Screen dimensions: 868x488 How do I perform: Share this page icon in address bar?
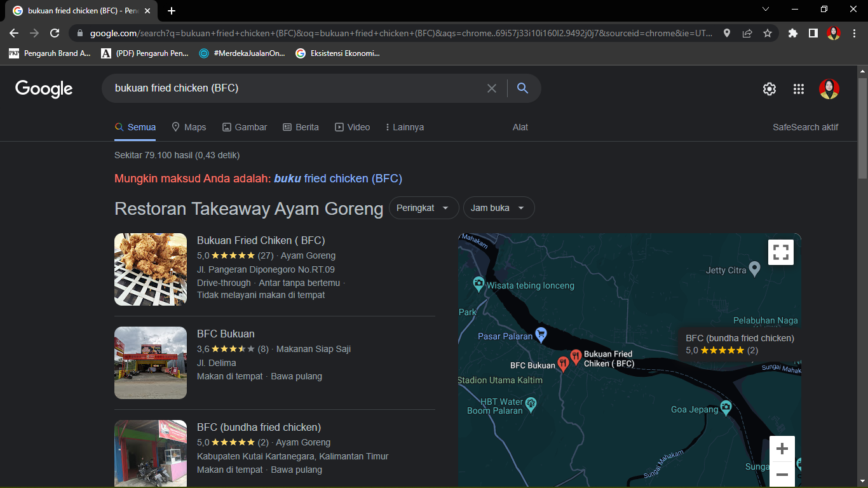(x=747, y=33)
